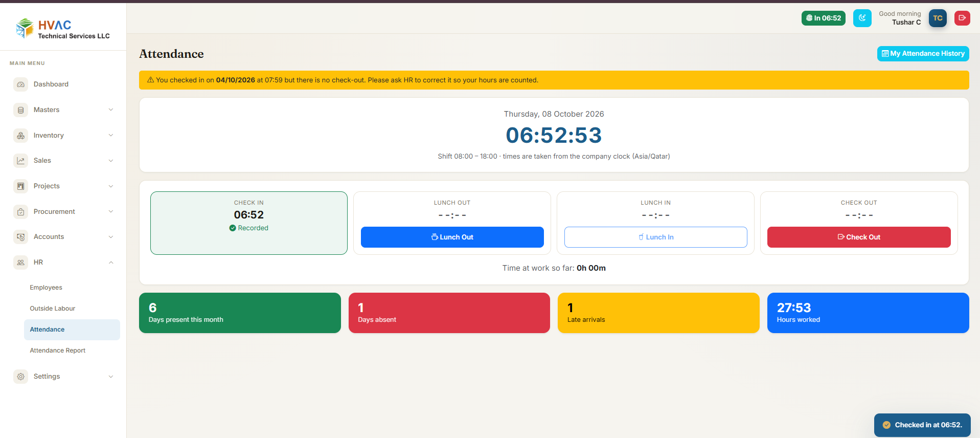Click the Projects building icon
980x438 pixels.
tap(20, 186)
